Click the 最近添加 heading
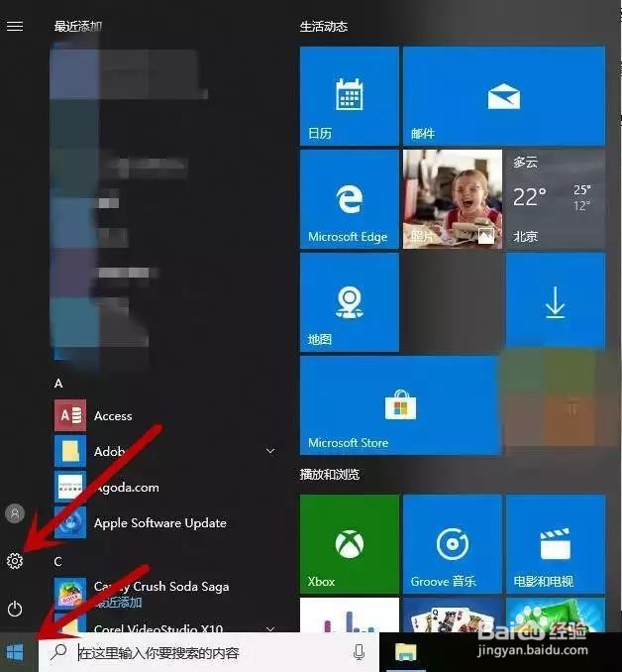The image size is (622, 672). (x=78, y=26)
